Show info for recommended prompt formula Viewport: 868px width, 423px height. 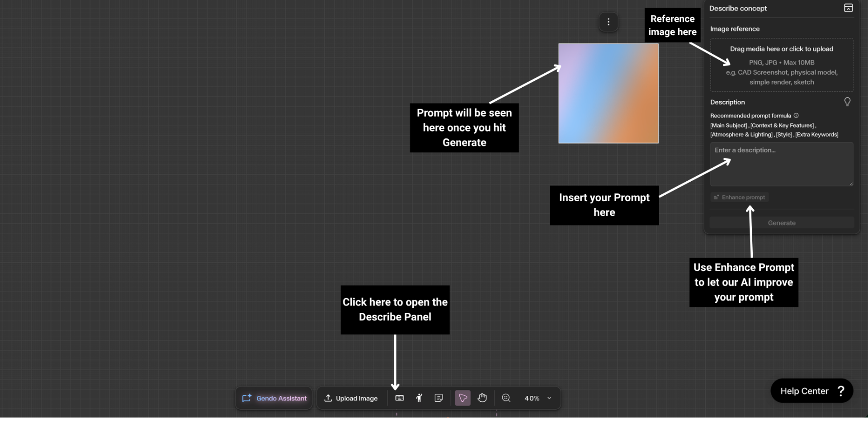[x=796, y=116]
